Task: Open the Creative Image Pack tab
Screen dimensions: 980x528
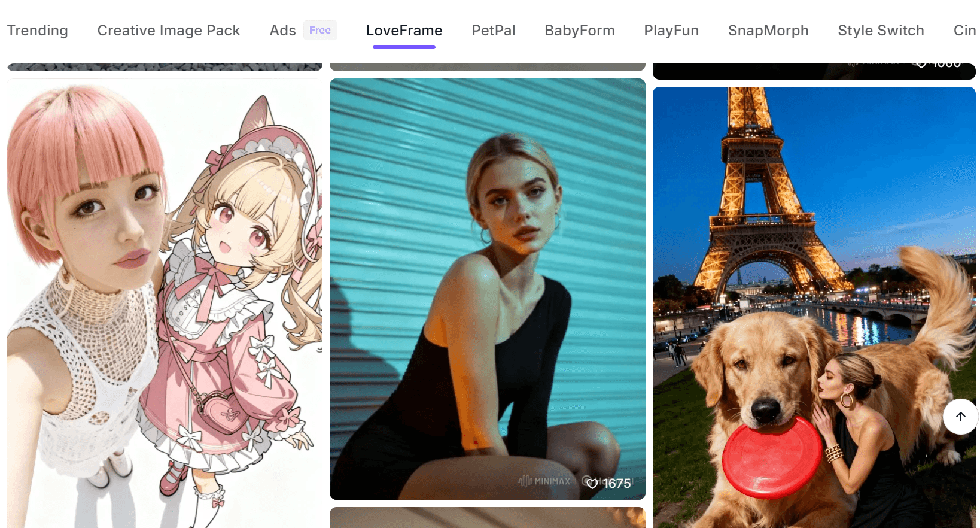Action: coord(168,31)
